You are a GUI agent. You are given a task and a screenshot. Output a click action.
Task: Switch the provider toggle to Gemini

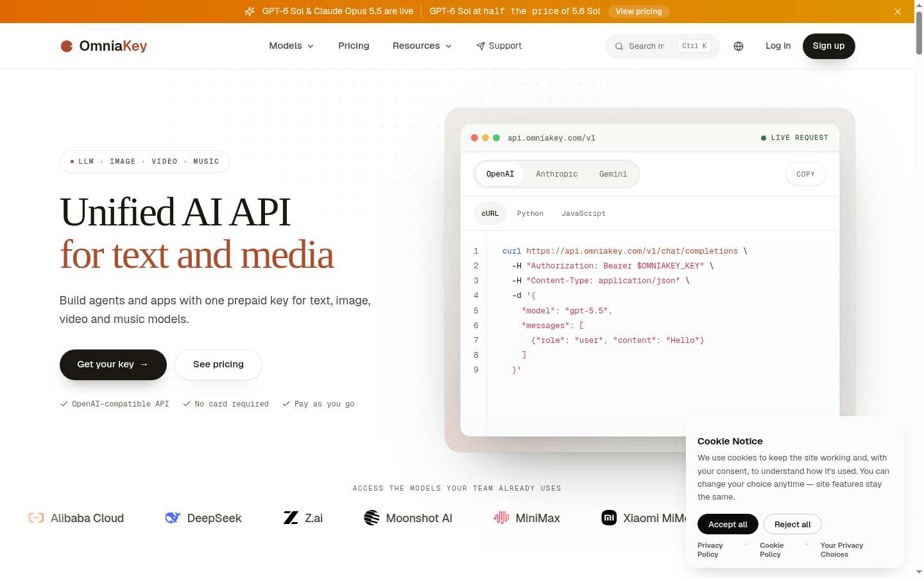coord(613,174)
